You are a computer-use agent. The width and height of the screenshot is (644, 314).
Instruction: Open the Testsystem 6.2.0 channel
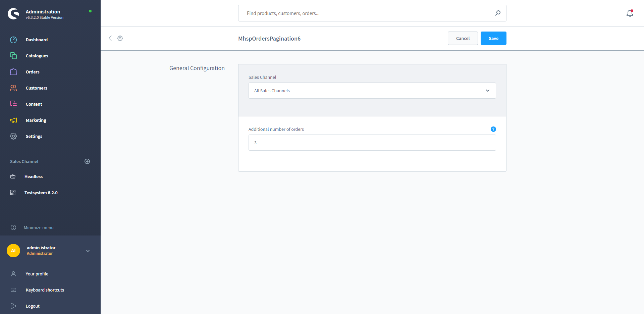pyautogui.click(x=41, y=193)
